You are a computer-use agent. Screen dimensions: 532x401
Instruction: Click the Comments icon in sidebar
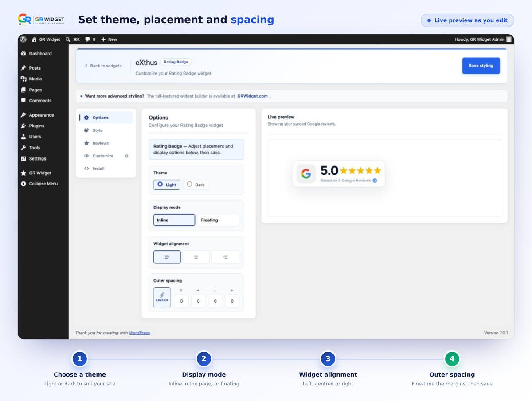[x=23, y=101]
